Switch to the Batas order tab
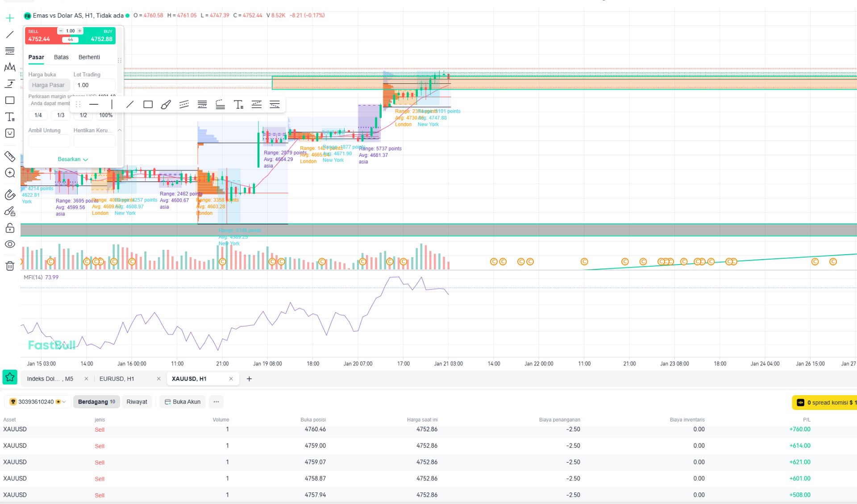The image size is (857, 504). coord(61,57)
